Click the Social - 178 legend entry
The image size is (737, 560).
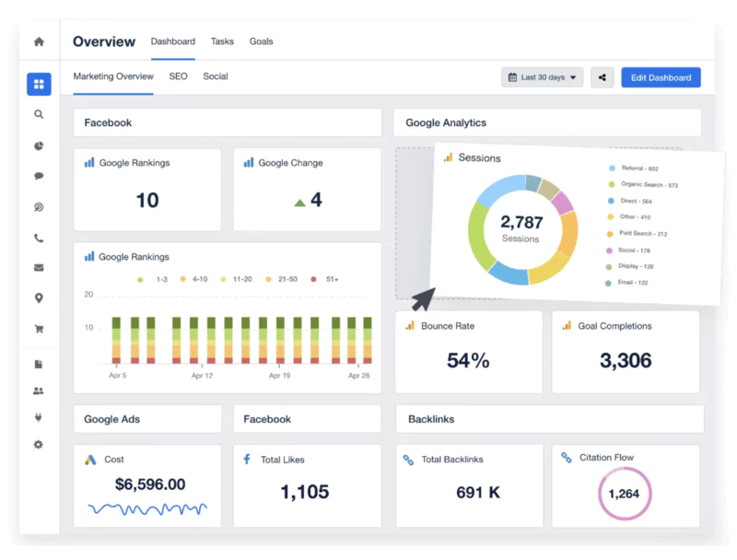coord(629,251)
